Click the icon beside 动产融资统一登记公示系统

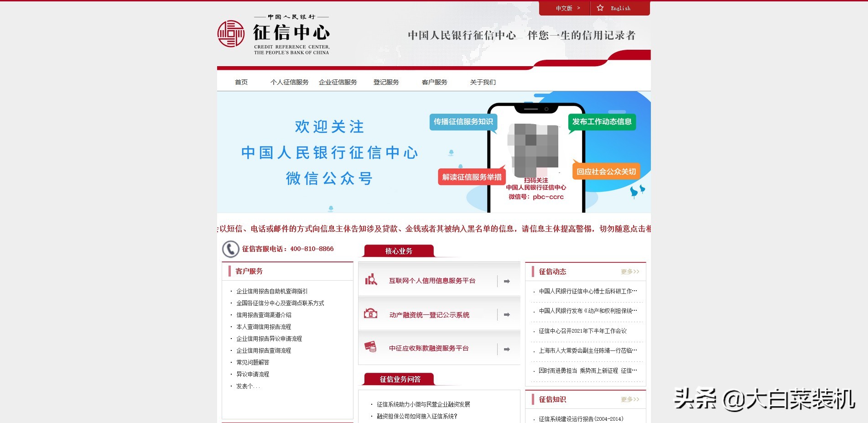(x=370, y=313)
